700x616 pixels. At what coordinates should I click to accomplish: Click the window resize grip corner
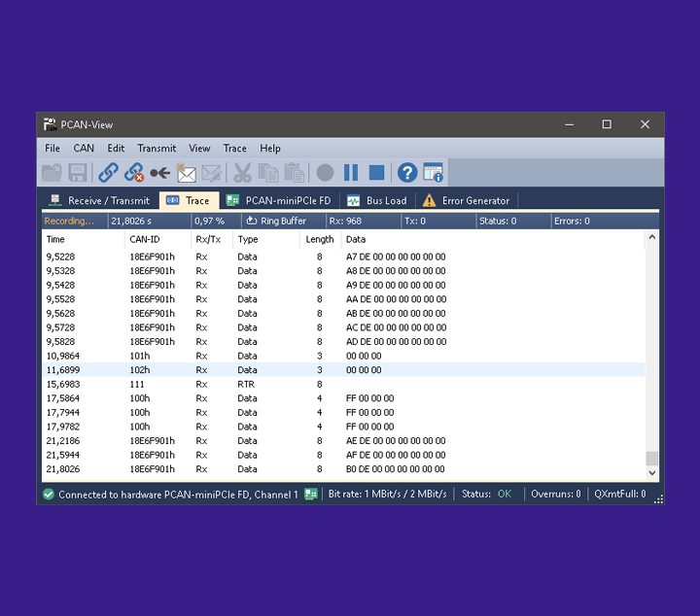pyautogui.click(x=658, y=499)
